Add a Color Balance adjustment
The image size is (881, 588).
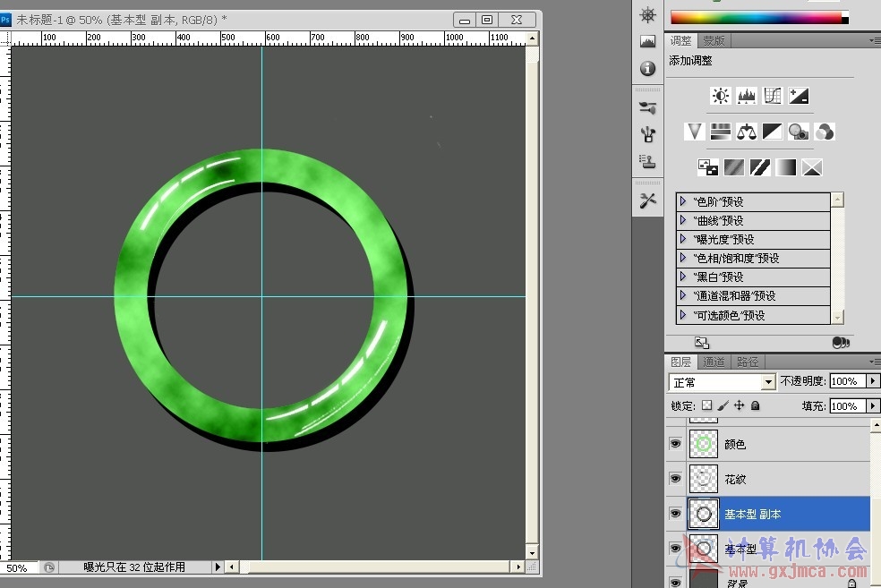746,132
